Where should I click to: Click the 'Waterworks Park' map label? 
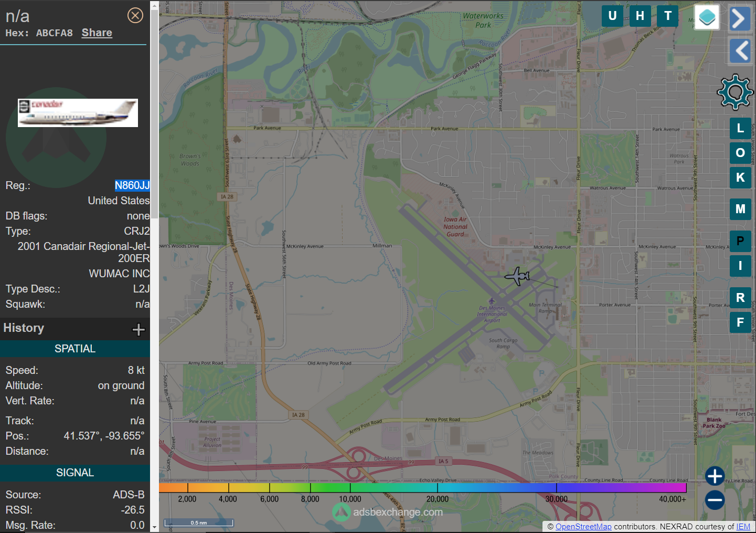click(x=483, y=20)
